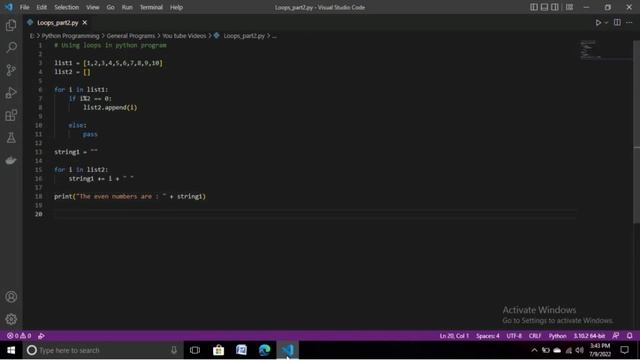
Task: Open the Windows Start menu
Action: 11,350
